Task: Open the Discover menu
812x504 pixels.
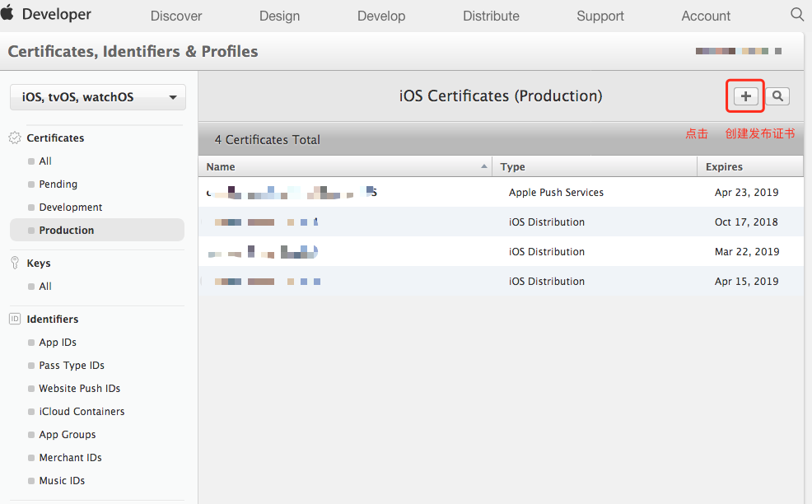Action: point(176,16)
